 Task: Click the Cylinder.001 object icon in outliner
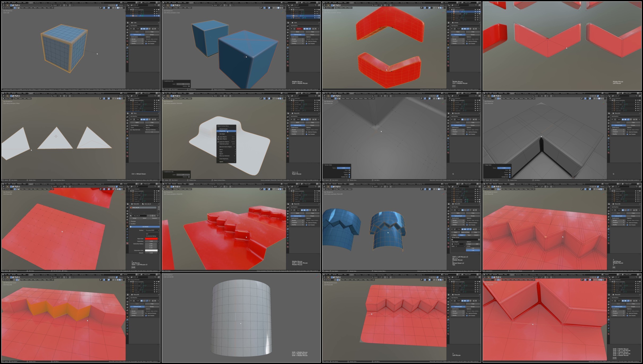coord(454,200)
